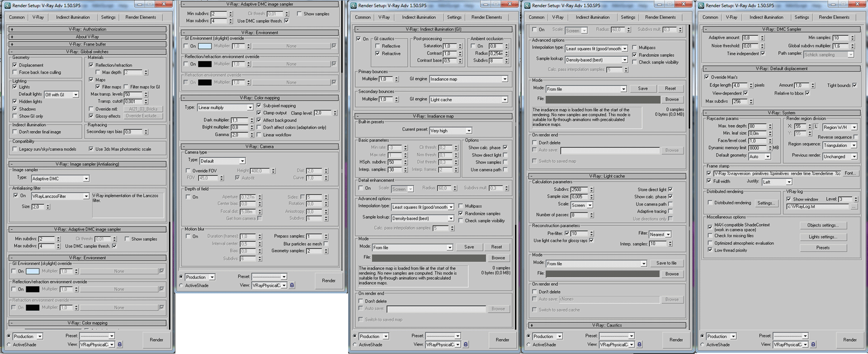Viewport: 868px width, 354px height.
Task: Click Reflection/refraction environment color swatch in Camera settings window
Action: [205, 64]
